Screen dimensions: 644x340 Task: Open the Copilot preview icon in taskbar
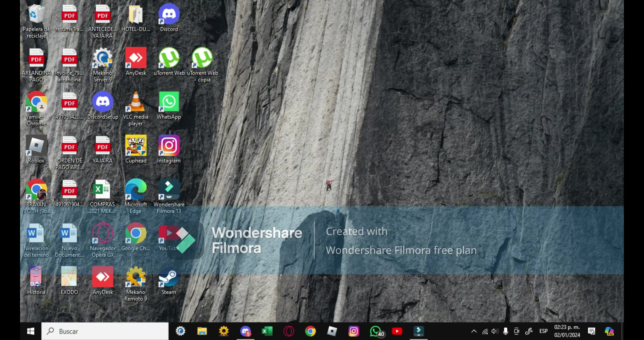tap(609, 331)
